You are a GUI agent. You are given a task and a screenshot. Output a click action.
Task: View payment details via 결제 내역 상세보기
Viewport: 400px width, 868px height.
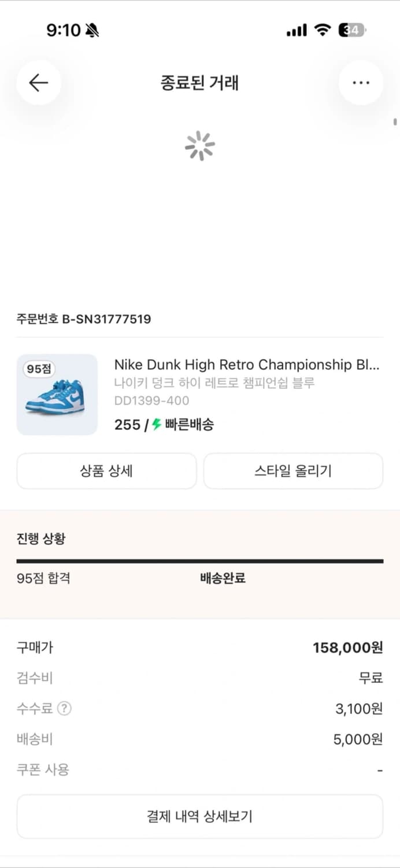point(200,816)
